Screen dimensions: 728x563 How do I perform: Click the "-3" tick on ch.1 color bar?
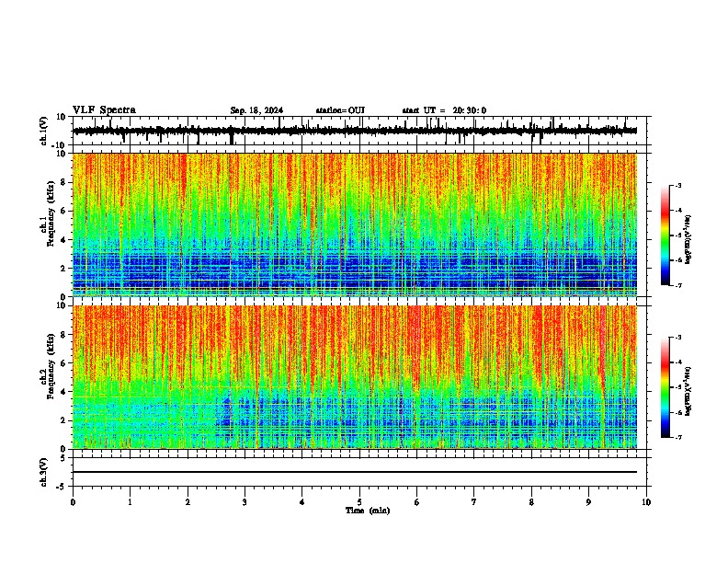[x=678, y=185]
